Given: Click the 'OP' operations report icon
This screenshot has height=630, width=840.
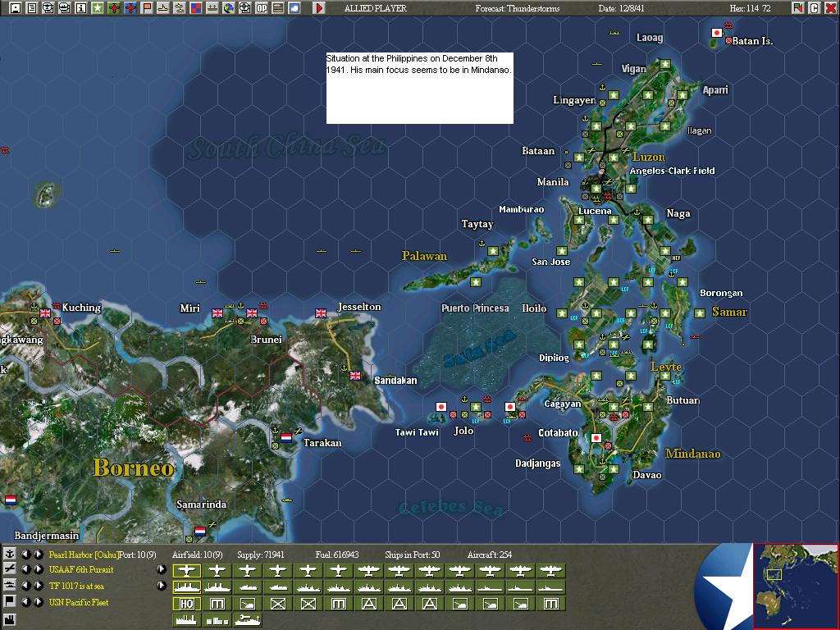Looking at the screenshot, I should (262, 8).
